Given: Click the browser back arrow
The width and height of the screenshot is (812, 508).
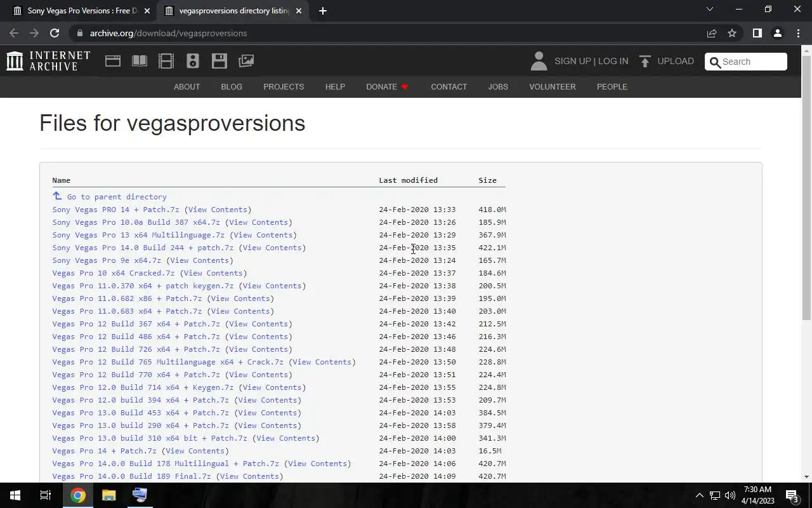Looking at the screenshot, I should (14, 33).
